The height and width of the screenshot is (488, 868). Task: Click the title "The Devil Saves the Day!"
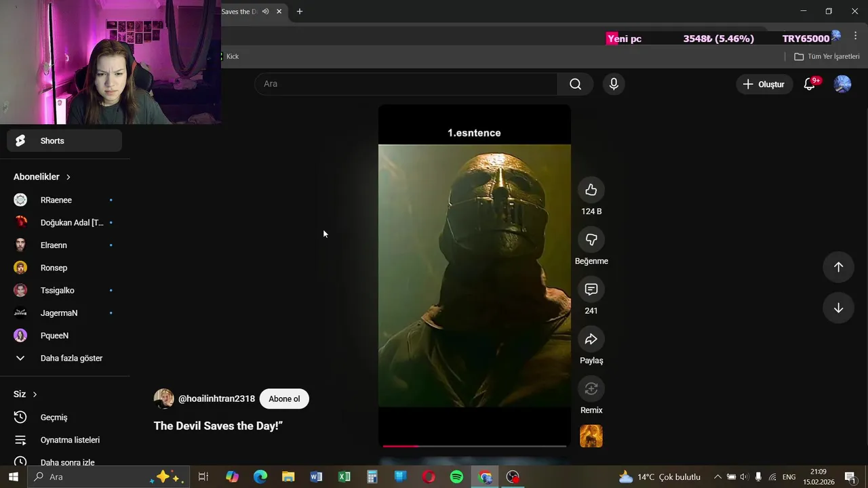(218, 426)
